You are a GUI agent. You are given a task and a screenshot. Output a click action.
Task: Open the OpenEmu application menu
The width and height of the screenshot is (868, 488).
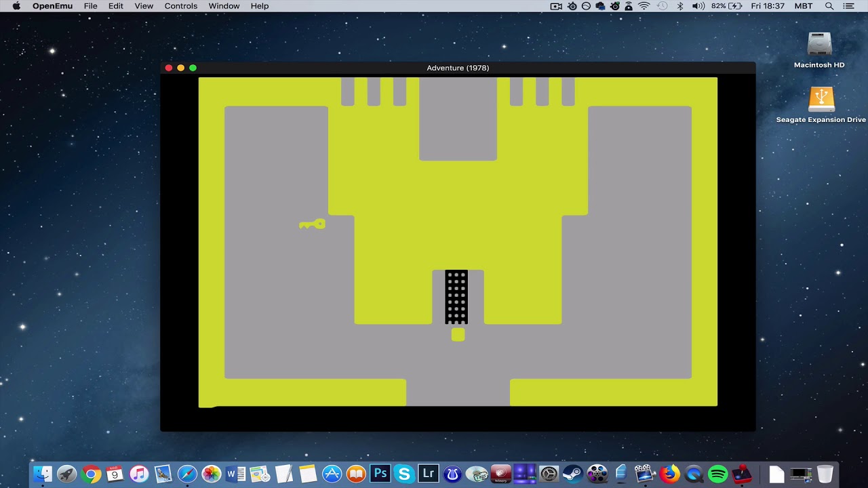tap(53, 6)
